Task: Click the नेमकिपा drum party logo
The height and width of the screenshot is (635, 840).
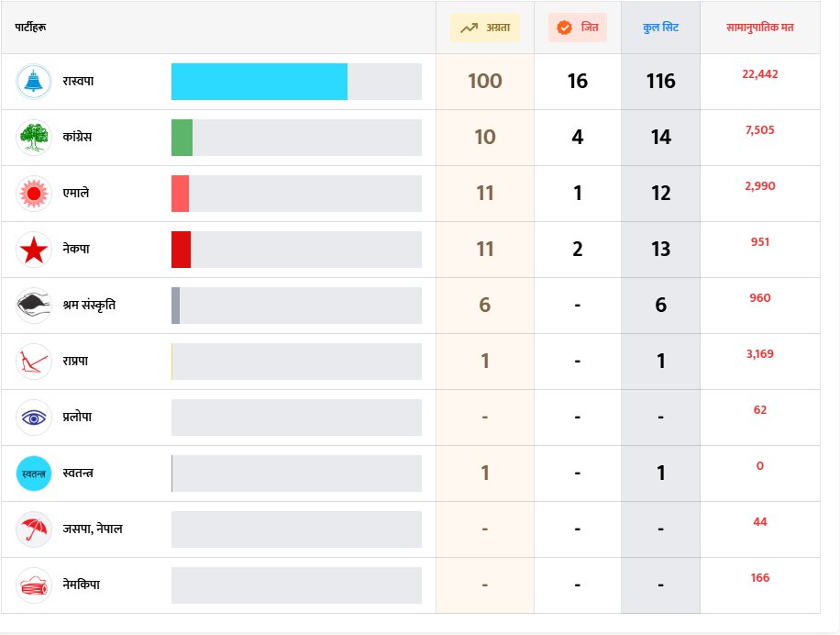Action: [x=34, y=585]
